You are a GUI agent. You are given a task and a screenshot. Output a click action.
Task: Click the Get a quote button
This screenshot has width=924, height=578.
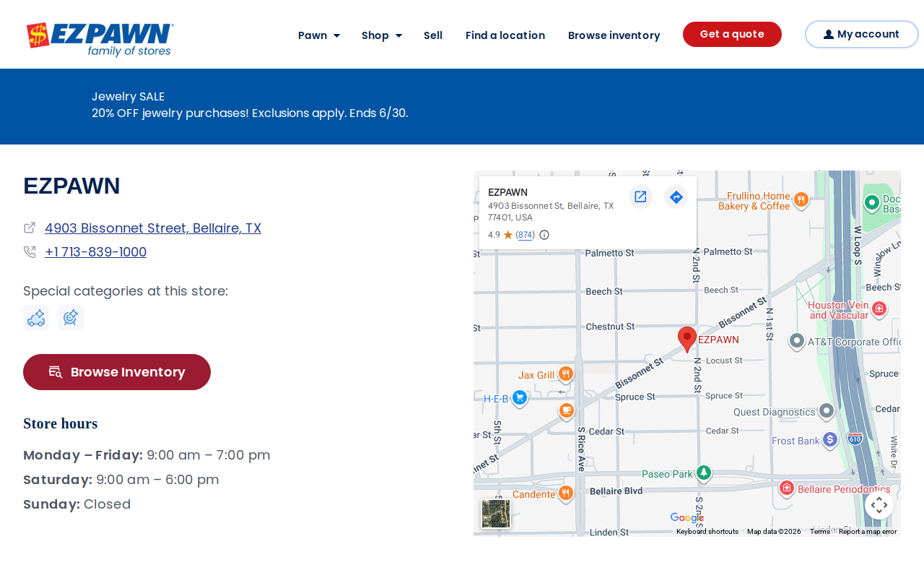click(732, 34)
